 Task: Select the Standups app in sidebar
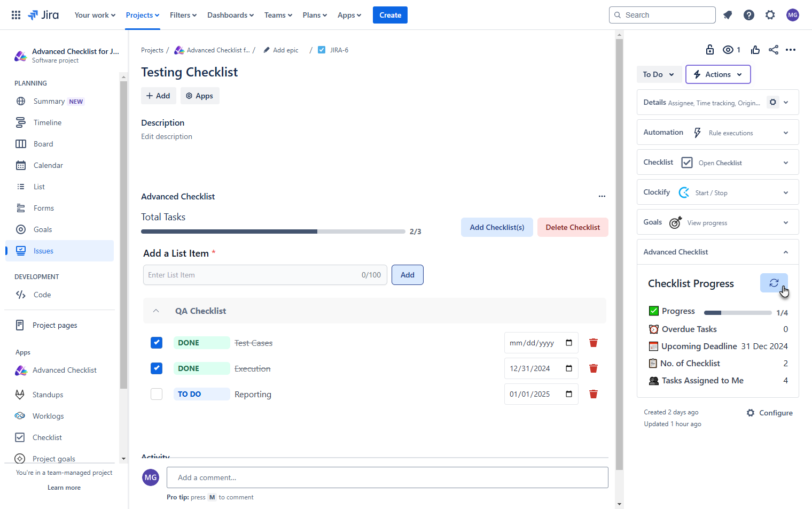(x=48, y=395)
